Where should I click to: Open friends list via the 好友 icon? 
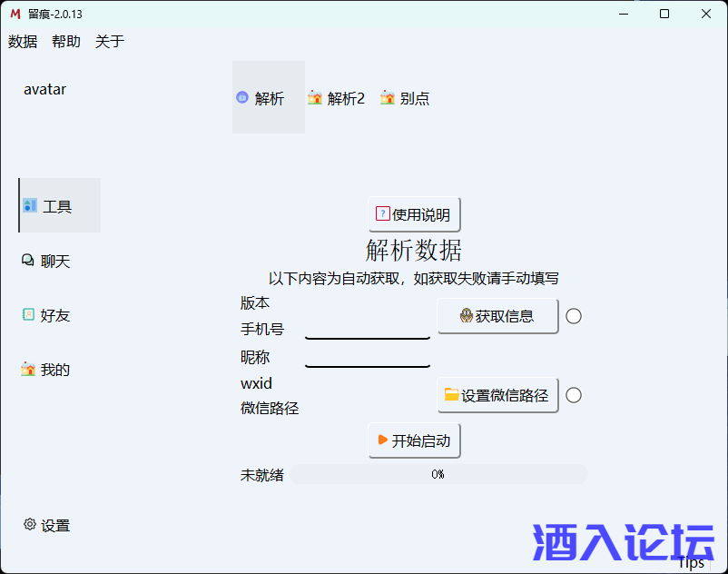click(x=29, y=314)
